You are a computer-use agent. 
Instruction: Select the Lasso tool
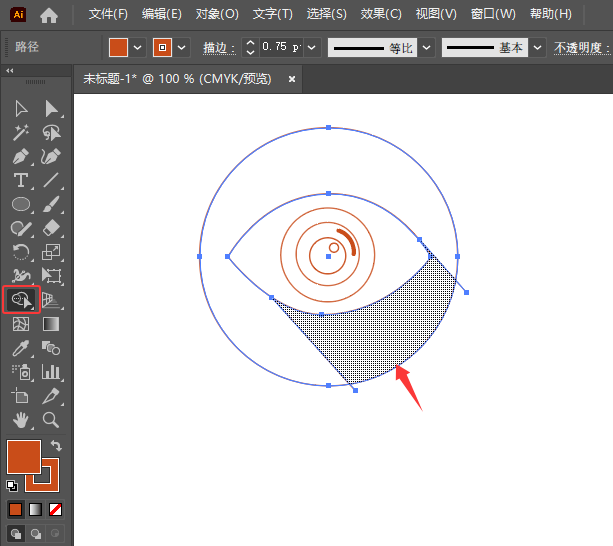(52, 132)
